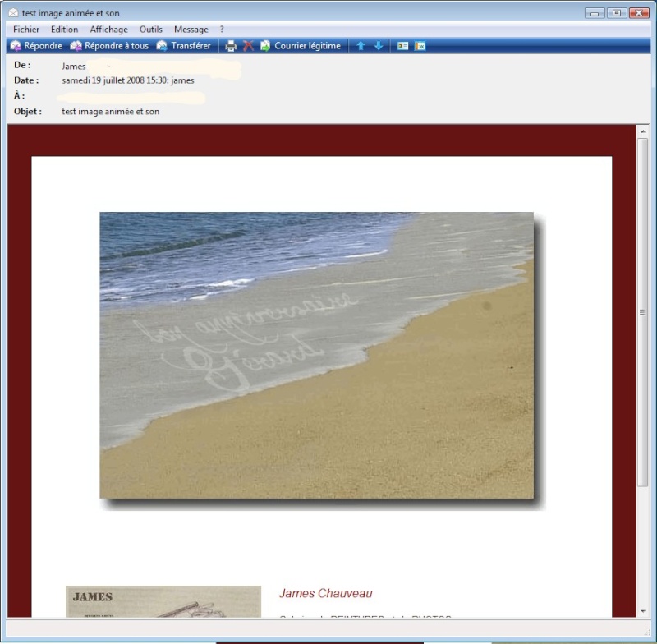Click scroll down arrow of message pane
The height and width of the screenshot is (644, 657).
click(643, 611)
